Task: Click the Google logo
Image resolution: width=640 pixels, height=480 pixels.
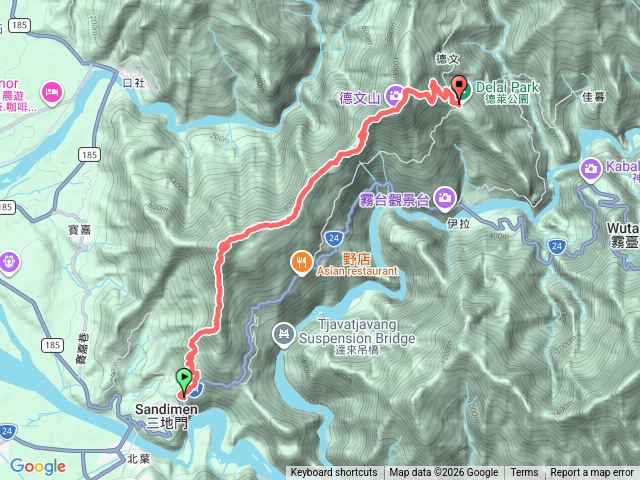Action: pyautogui.click(x=38, y=466)
